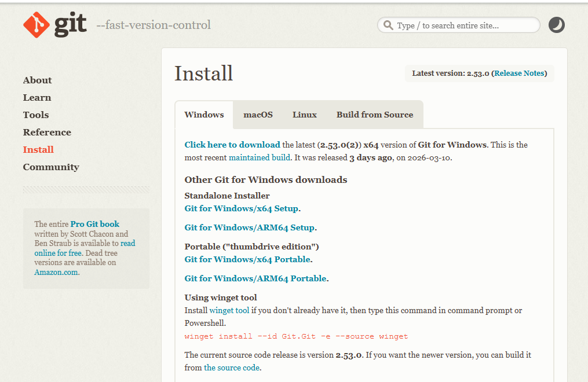Click the 'Other Git for Windows downloads' heading
The width and height of the screenshot is (588, 382).
tap(266, 180)
